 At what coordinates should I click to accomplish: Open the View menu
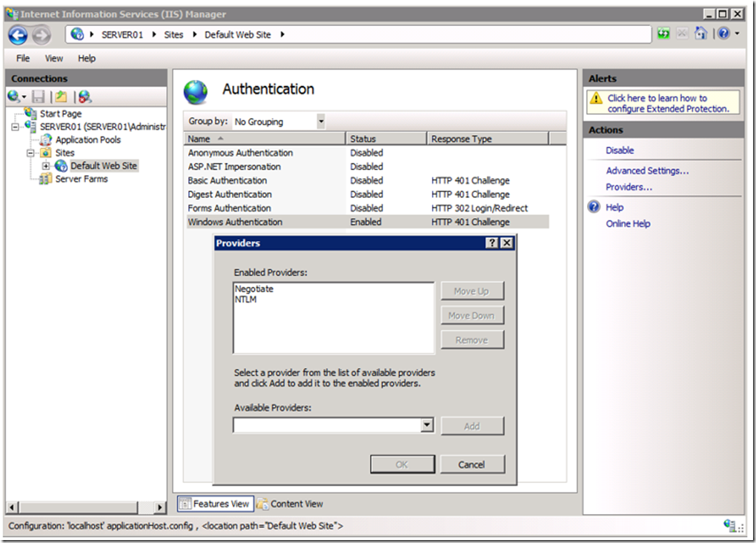point(54,59)
